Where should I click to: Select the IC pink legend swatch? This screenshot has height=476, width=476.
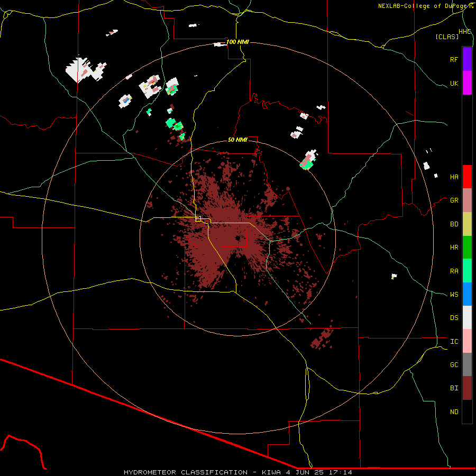(467, 341)
